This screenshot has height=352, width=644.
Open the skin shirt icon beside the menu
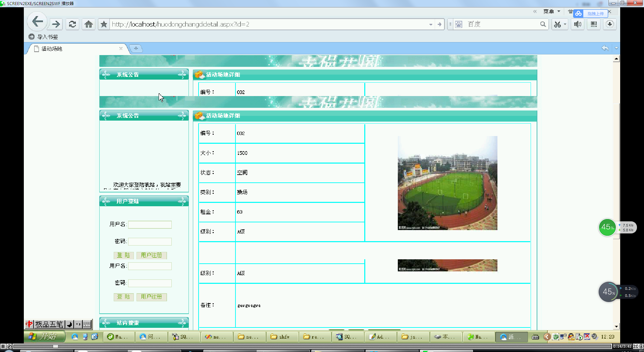coord(570,11)
